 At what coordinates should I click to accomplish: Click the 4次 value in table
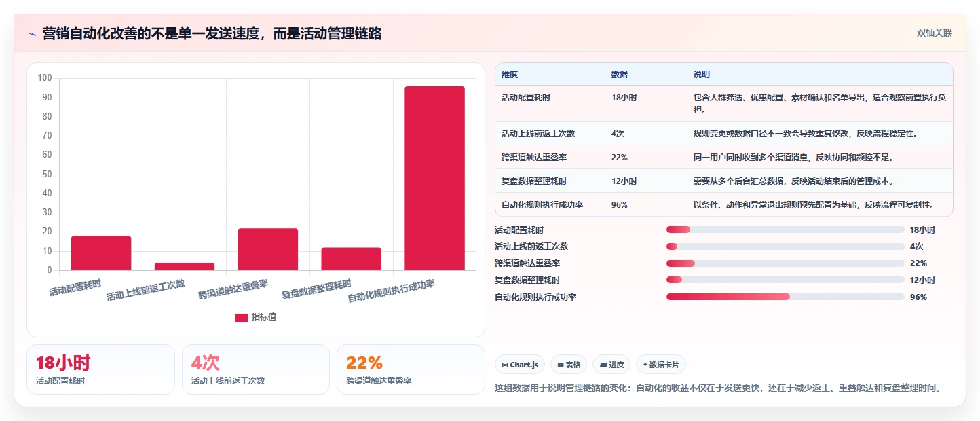pyautogui.click(x=618, y=134)
